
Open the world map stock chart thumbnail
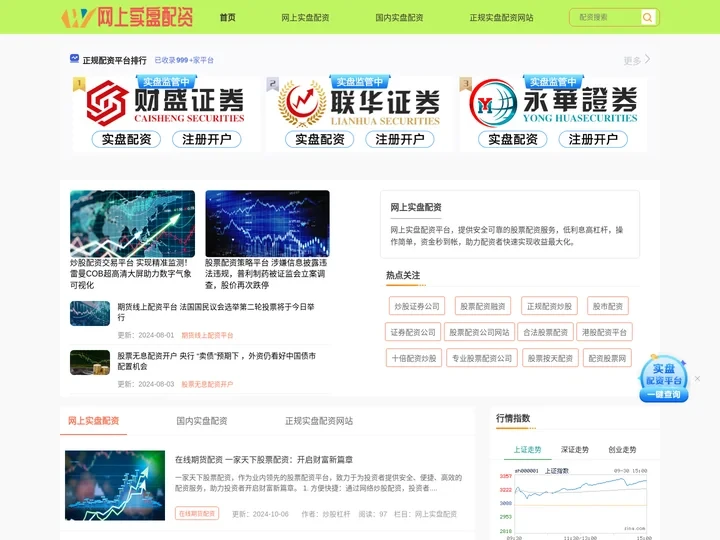tap(132, 224)
